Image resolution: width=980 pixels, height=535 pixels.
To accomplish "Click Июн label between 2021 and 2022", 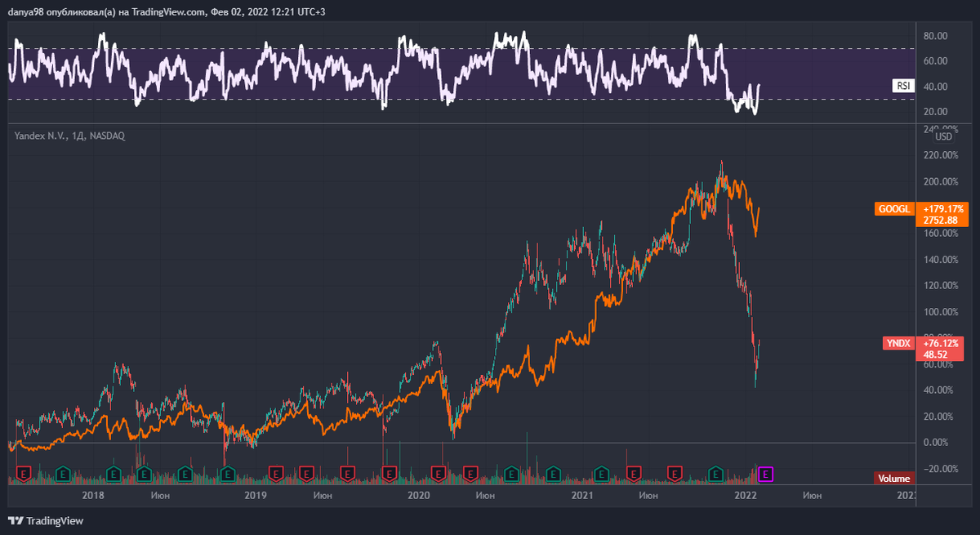I will 648,496.
